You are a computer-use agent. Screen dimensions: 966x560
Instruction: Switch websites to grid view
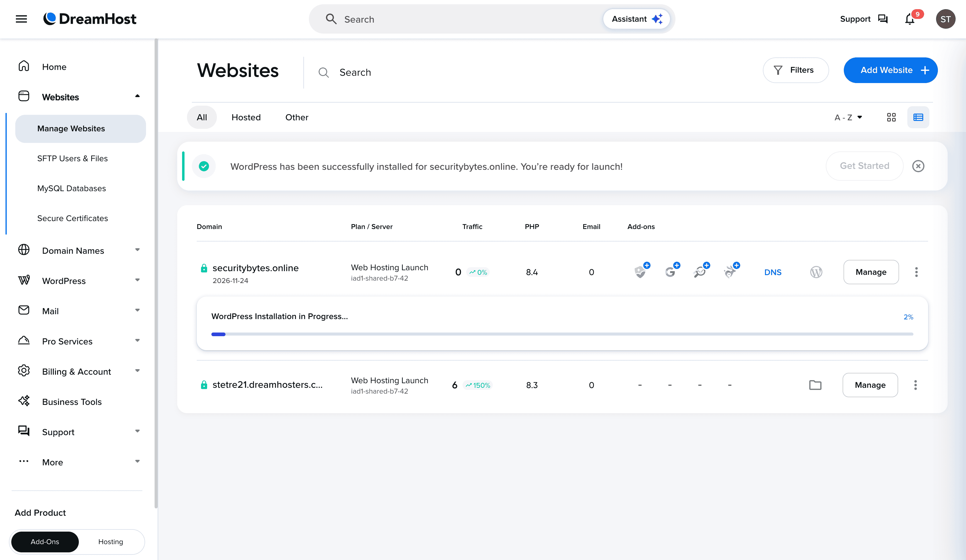(x=891, y=117)
